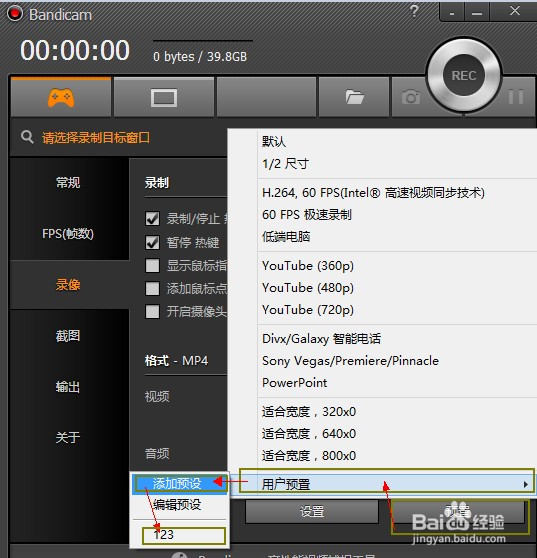The height and width of the screenshot is (558, 537).
Task: Click the 视频 label
Action: (x=157, y=396)
